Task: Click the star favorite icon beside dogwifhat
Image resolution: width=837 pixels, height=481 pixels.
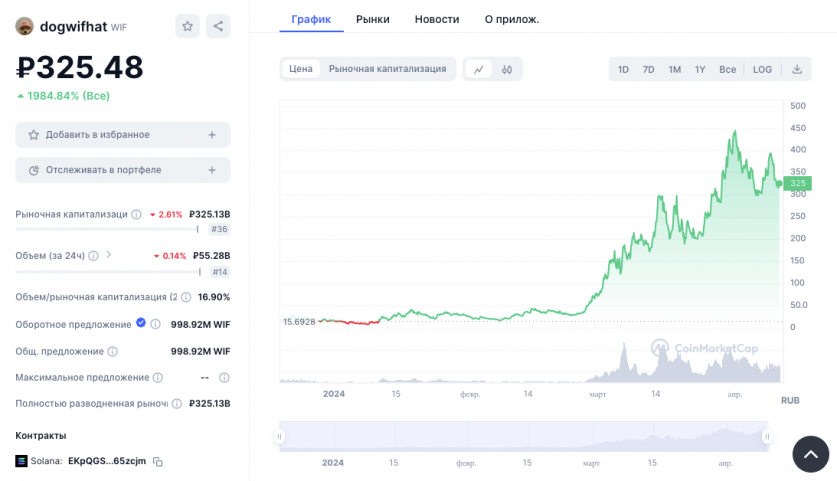Action: tap(187, 26)
